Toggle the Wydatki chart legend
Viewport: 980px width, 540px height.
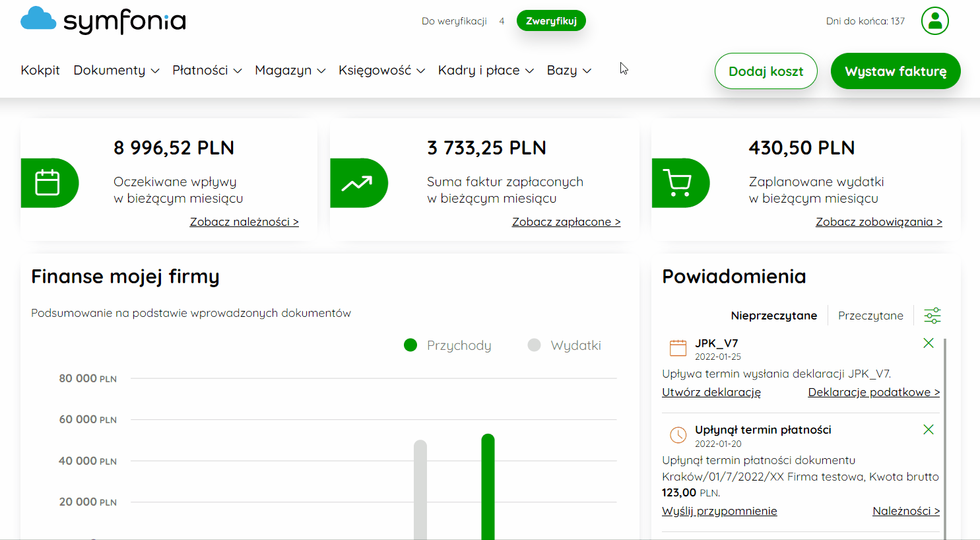564,345
